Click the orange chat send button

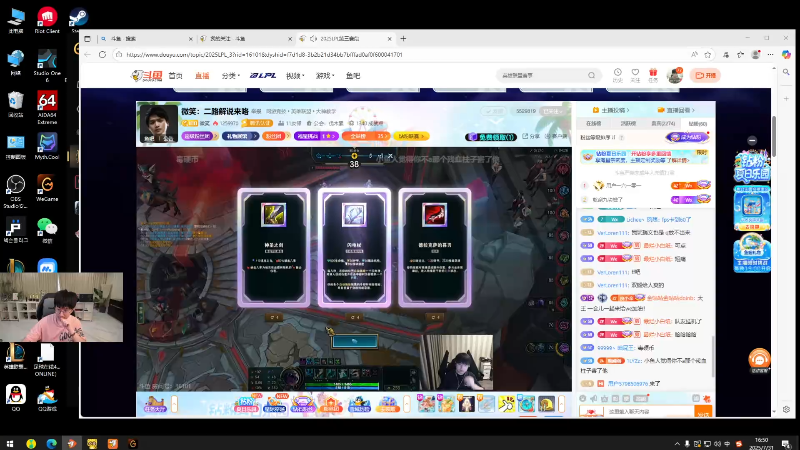(x=703, y=412)
